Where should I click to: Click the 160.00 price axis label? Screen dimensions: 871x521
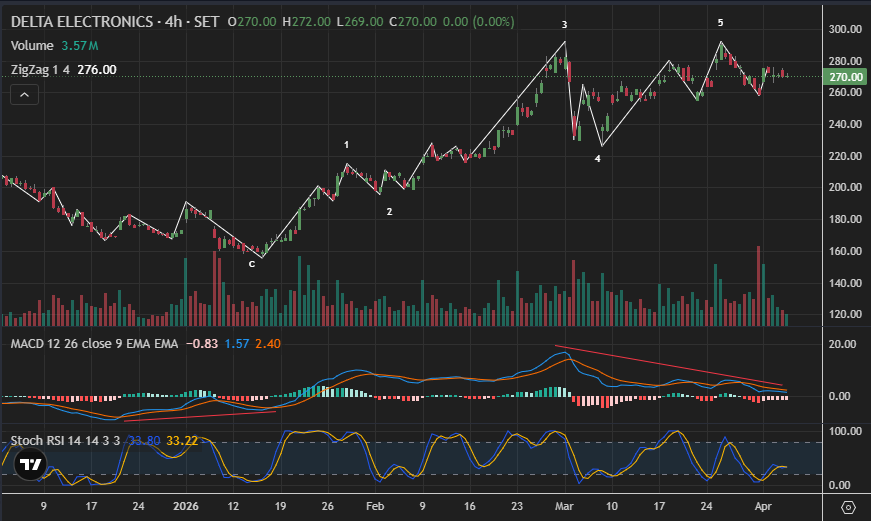point(845,251)
